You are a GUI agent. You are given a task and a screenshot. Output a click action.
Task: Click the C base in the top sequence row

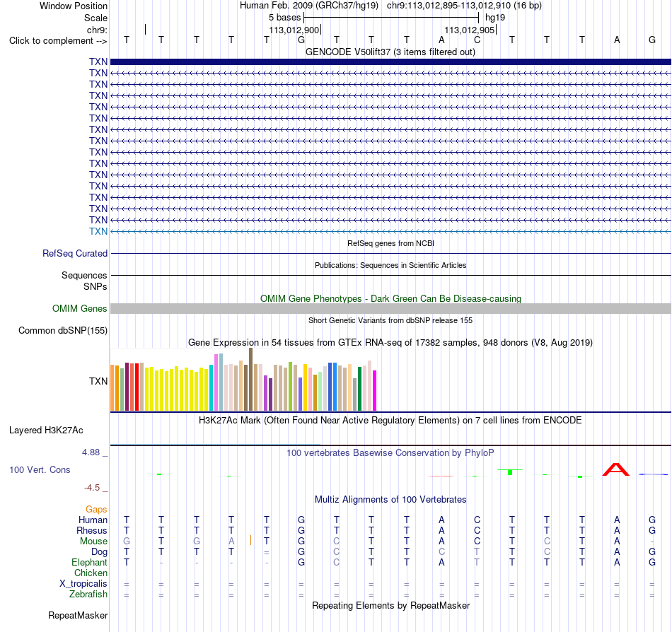pyautogui.click(x=477, y=40)
